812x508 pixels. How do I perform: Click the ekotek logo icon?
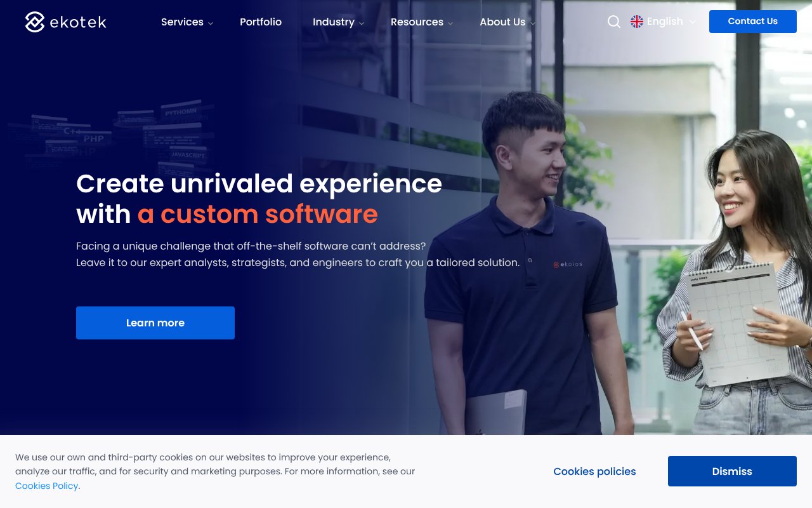[35, 22]
